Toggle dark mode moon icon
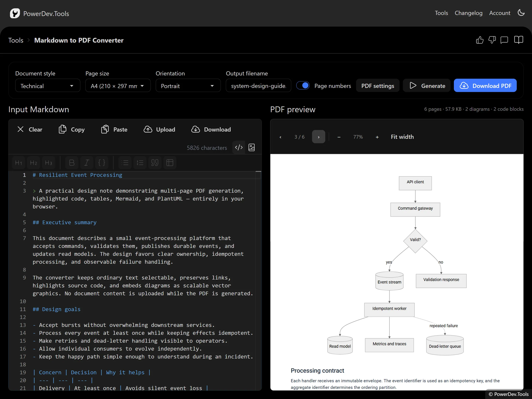 coord(521,13)
